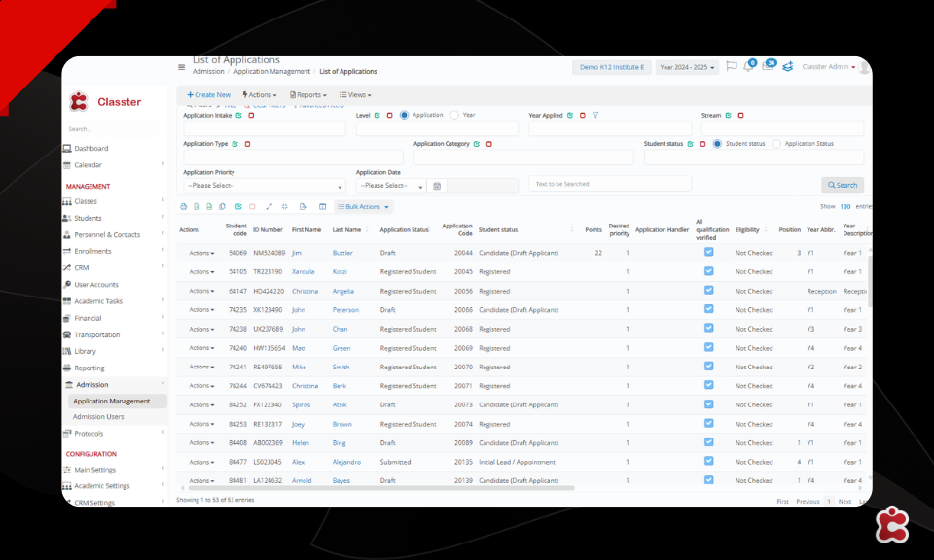The width and height of the screenshot is (934, 560).
Task: Click the funnel filter icon beside Year Applied
Action: click(595, 115)
